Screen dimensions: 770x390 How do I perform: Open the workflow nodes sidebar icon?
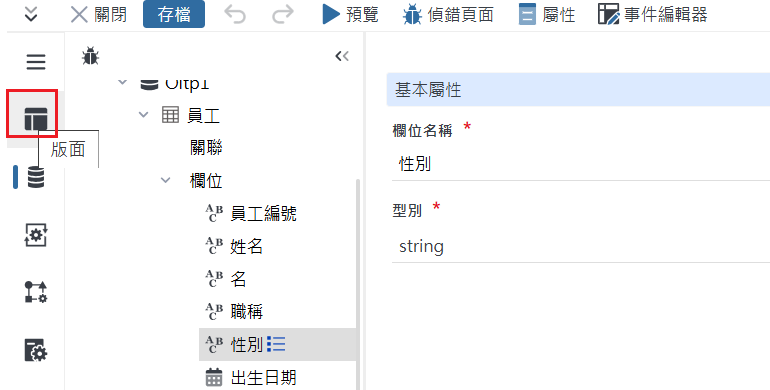[x=36, y=292]
